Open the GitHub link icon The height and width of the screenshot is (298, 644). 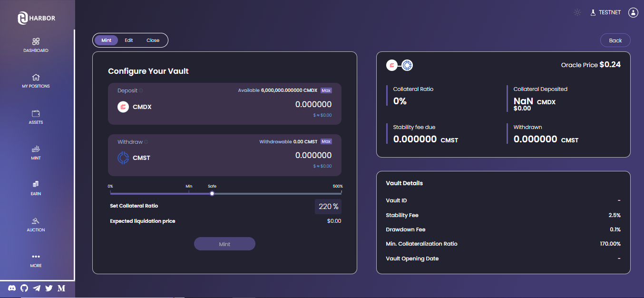(24, 288)
